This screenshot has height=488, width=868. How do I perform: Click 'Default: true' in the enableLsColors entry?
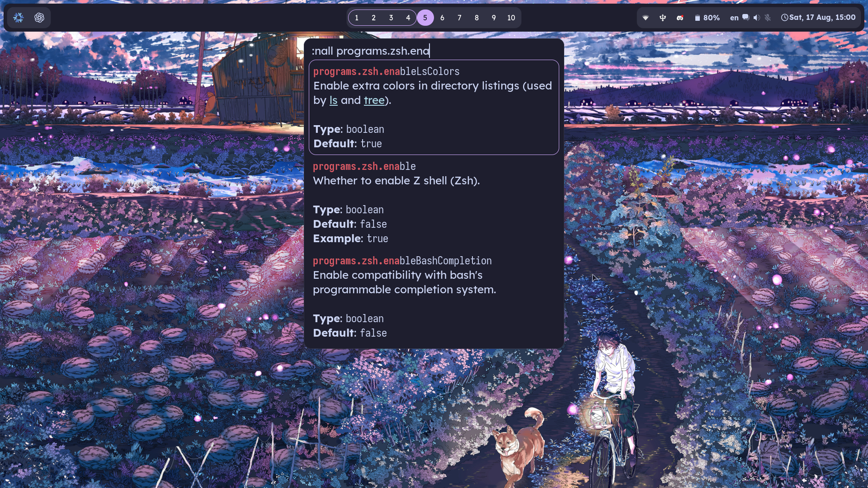(348, 144)
